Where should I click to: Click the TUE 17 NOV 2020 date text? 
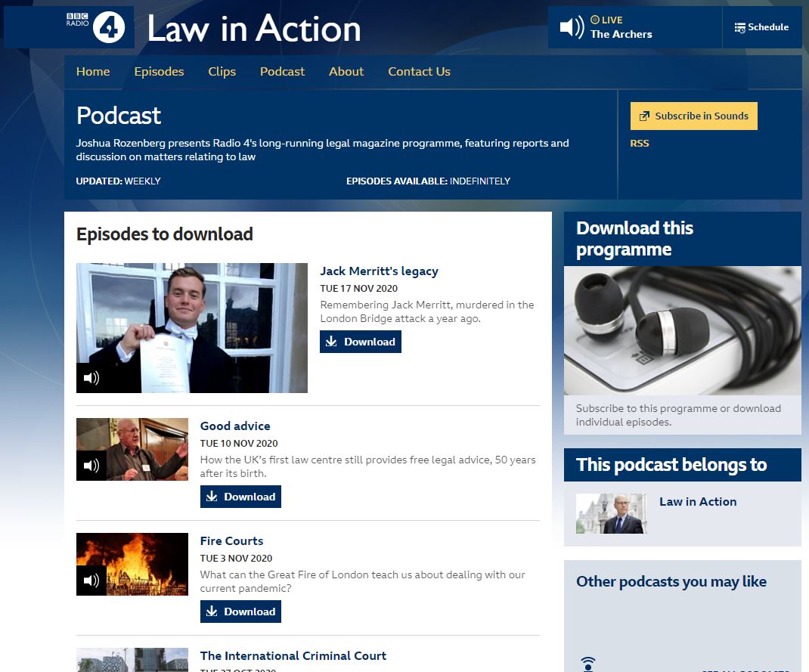click(358, 288)
